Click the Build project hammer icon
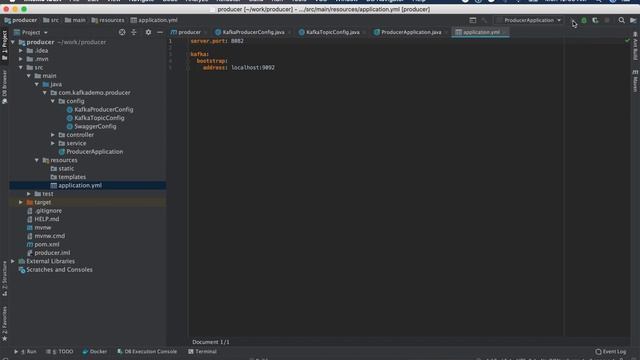640x360 pixels. point(484,20)
